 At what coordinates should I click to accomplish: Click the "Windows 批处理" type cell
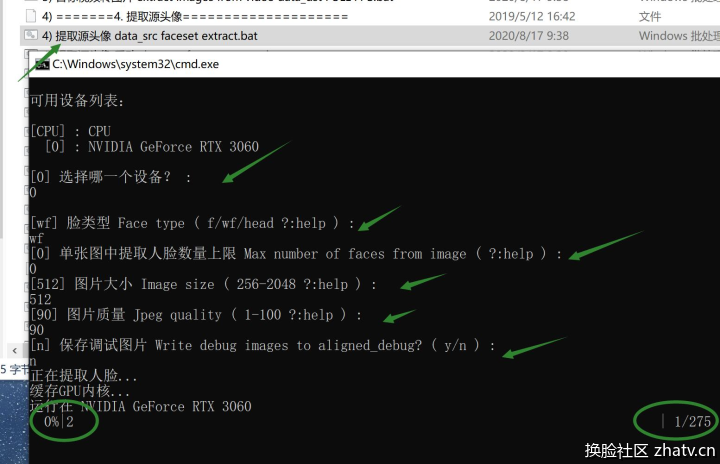coord(679,36)
